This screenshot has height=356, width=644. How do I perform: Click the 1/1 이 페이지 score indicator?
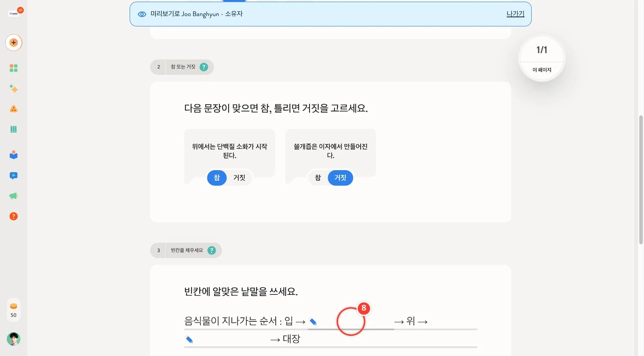coord(542,59)
